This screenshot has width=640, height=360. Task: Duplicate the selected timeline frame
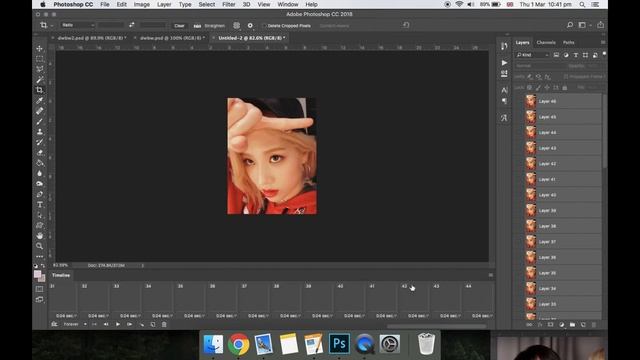pyautogui.click(x=153, y=324)
